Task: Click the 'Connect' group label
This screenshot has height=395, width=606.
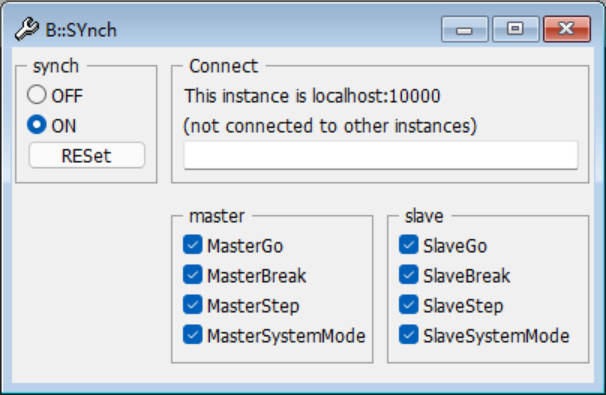Action: [223, 66]
